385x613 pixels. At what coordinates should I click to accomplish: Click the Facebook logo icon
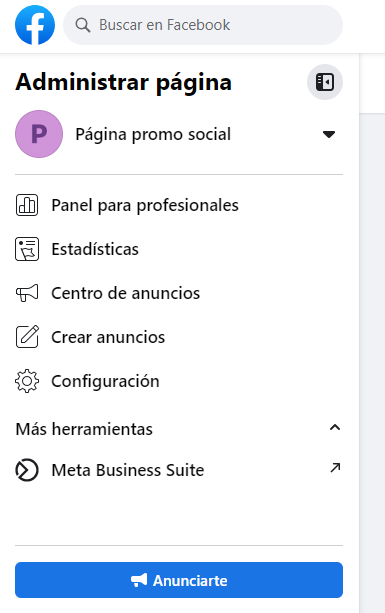(35, 25)
